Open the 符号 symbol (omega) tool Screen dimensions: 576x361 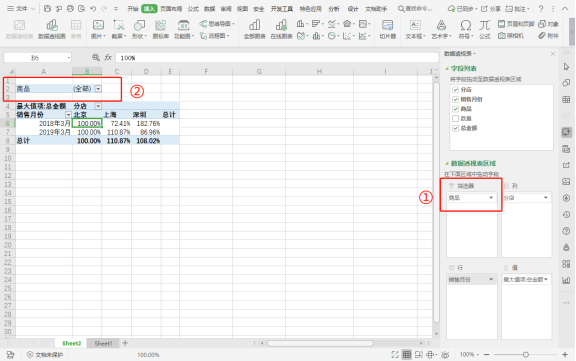coord(465,29)
